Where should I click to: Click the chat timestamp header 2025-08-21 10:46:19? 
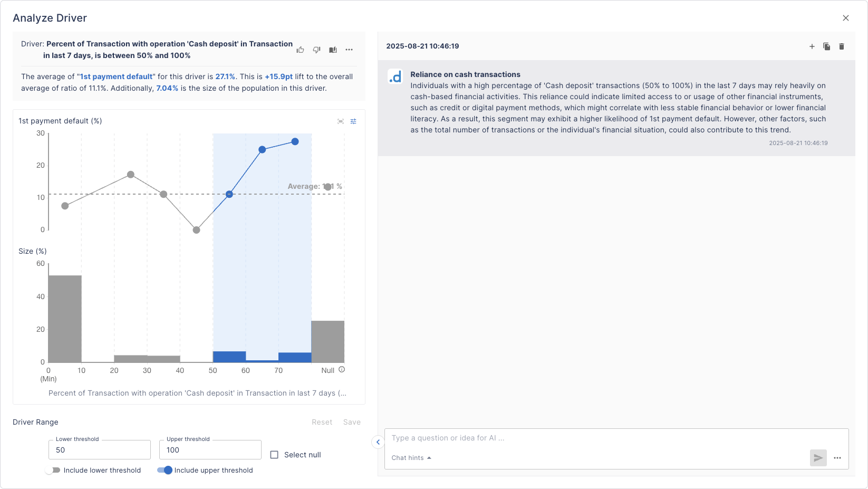(x=422, y=46)
